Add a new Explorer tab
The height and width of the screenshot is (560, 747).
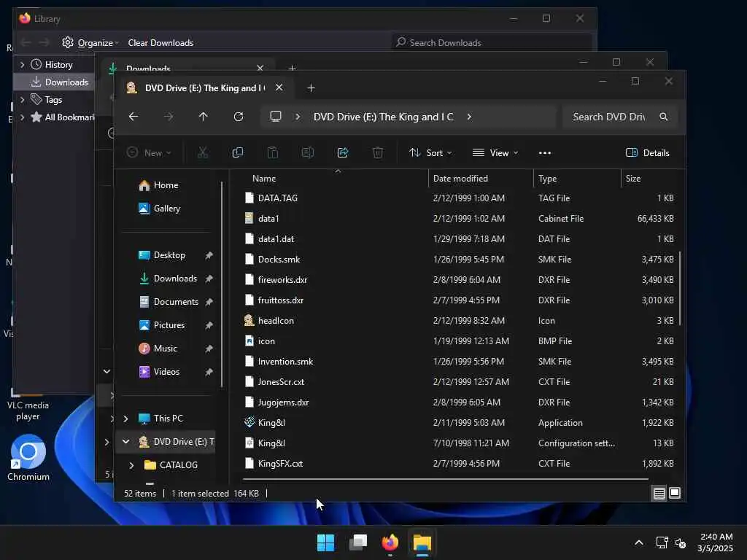tap(311, 88)
